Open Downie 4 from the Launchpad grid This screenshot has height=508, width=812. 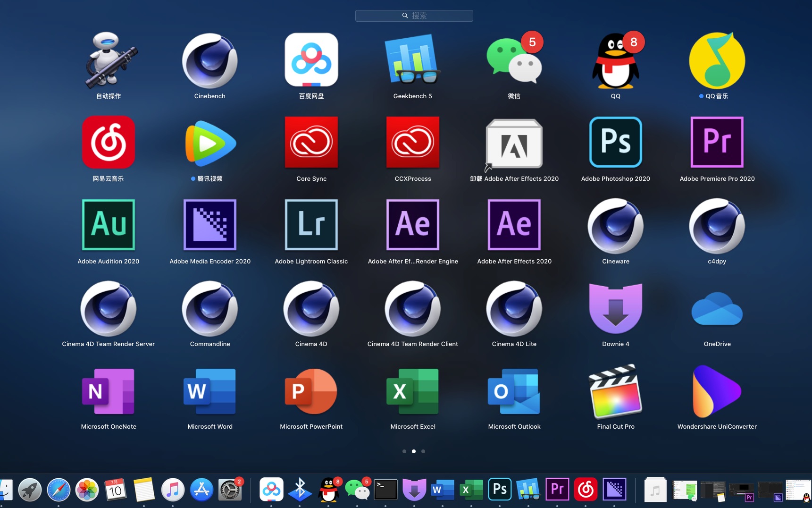pyautogui.click(x=616, y=308)
